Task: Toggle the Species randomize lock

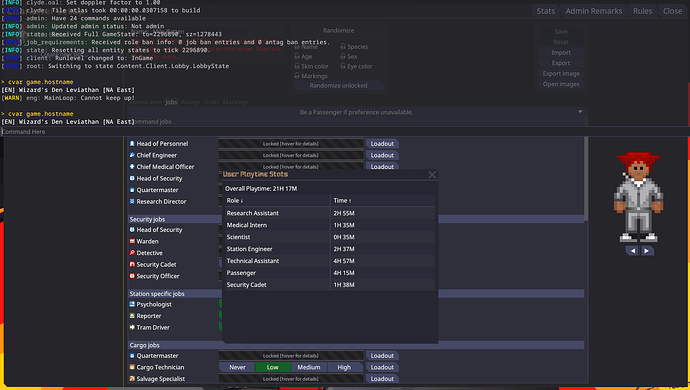Action: (343, 46)
